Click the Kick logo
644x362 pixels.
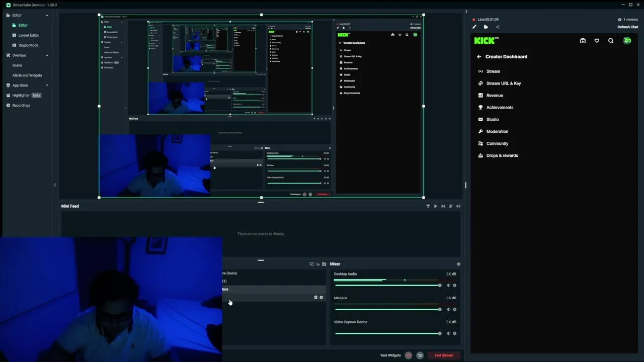tap(487, 41)
